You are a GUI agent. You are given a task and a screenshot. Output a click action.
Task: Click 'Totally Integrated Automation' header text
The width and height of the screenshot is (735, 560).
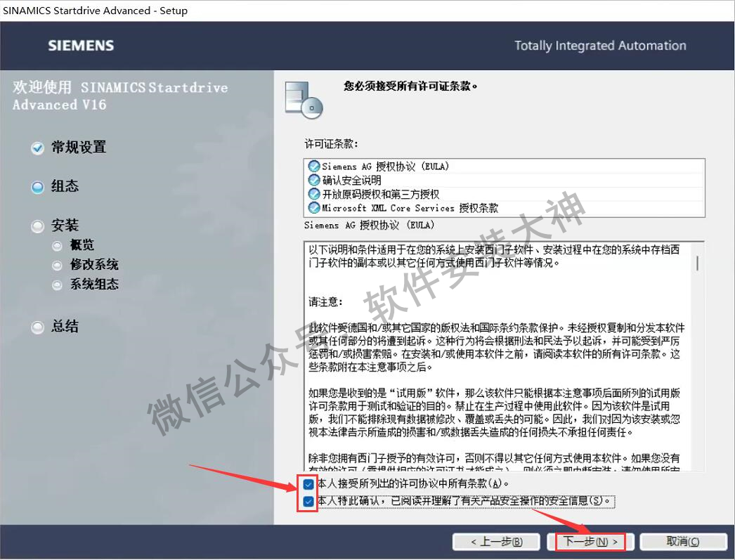point(600,46)
